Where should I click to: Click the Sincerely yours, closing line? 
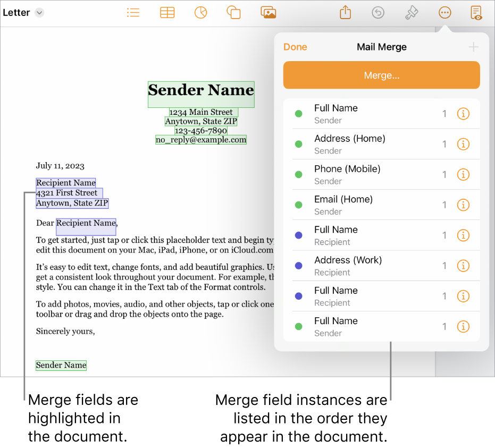65,331
